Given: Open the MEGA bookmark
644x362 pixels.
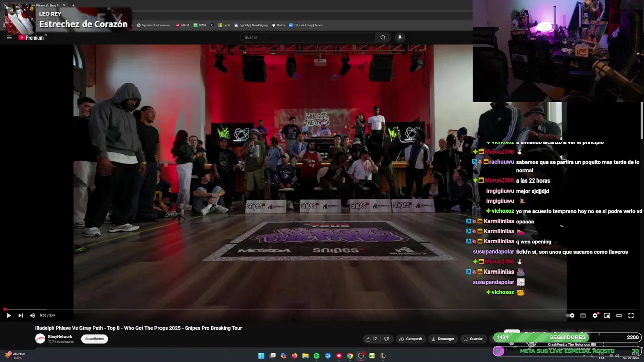Looking at the screenshot, I should (x=183, y=25).
